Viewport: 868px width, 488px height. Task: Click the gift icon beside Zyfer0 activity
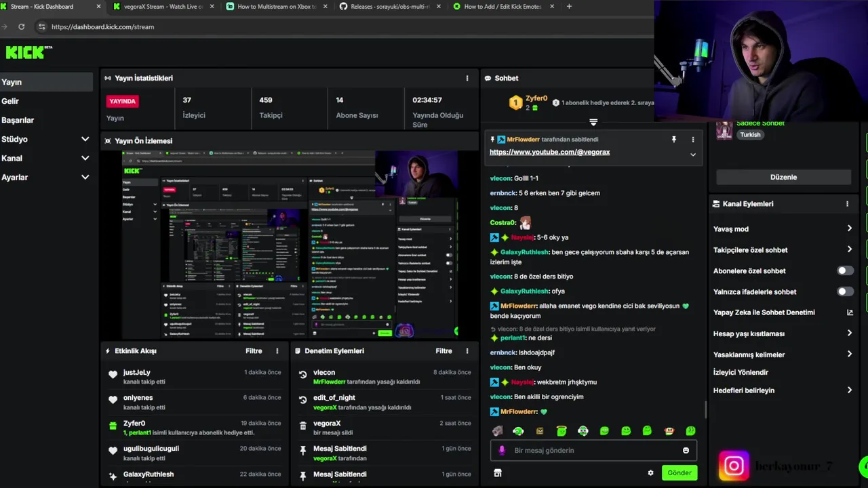click(x=113, y=426)
